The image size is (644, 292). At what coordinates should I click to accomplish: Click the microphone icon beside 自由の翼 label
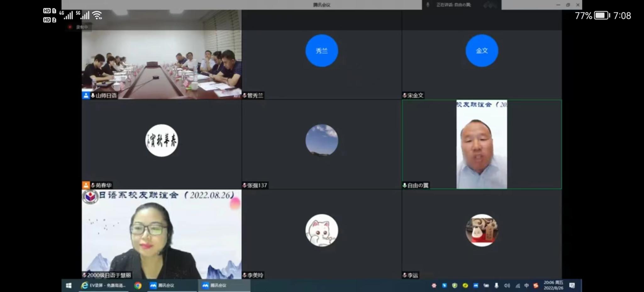pos(404,185)
